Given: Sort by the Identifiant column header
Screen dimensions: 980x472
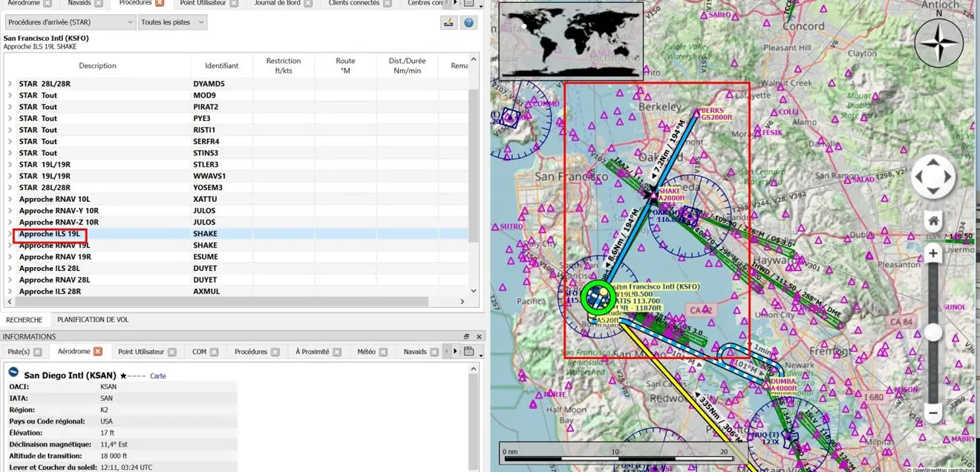Looking at the screenshot, I should point(221,65).
